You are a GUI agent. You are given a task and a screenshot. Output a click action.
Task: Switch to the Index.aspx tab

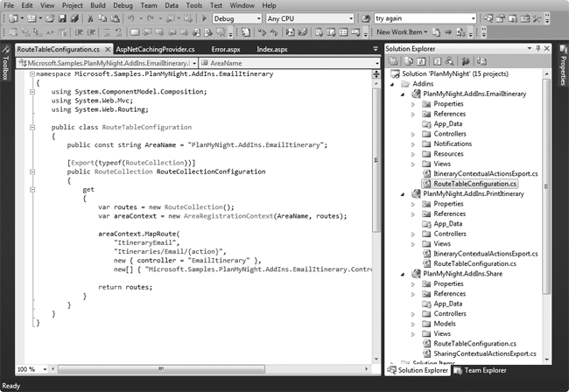272,49
